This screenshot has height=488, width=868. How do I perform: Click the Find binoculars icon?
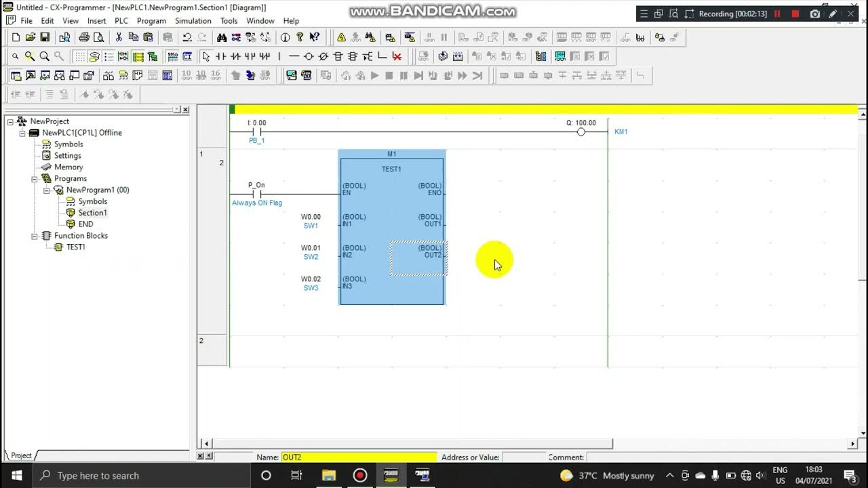click(x=222, y=37)
